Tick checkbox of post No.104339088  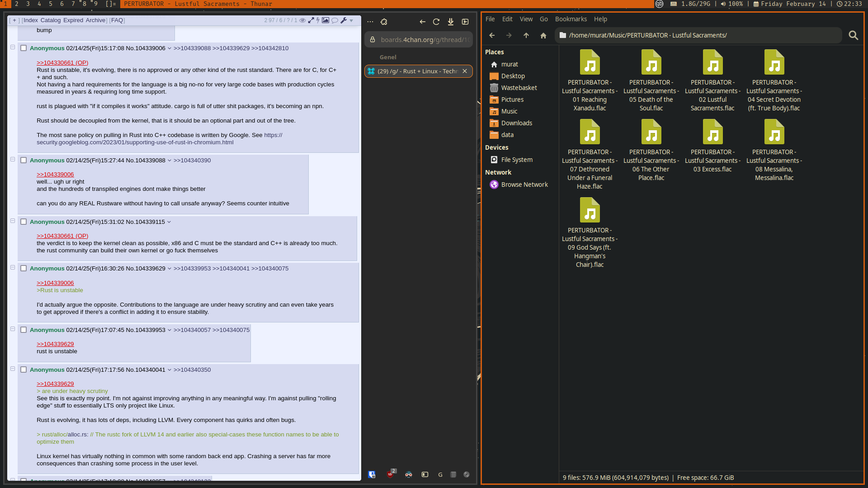tap(24, 160)
